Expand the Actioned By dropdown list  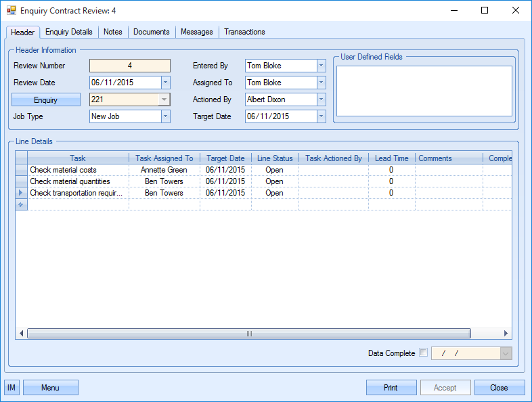322,99
